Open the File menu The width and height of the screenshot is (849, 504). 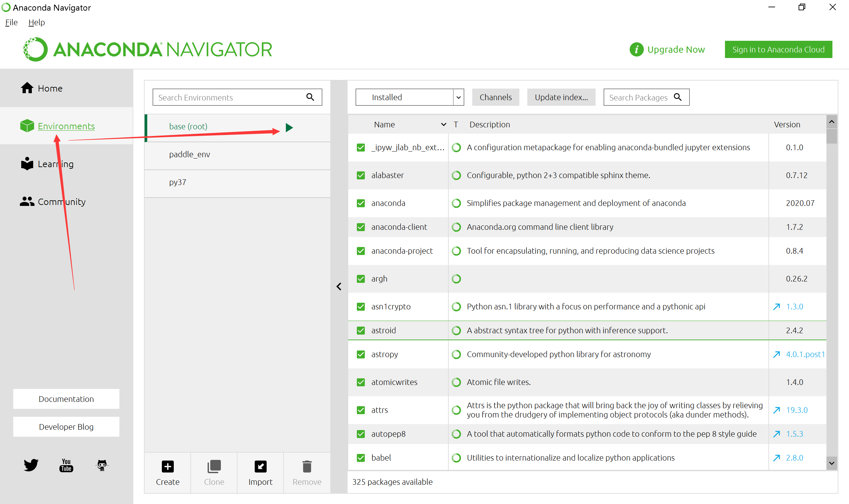(11, 23)
